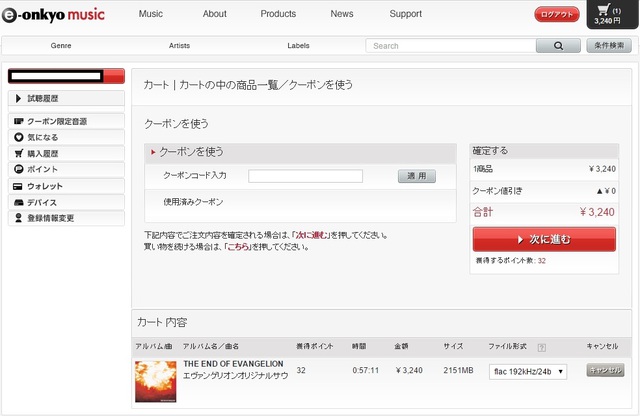Open the Genre navigation tab
This screenshot has width=640, height=416.
pos(61,46)
